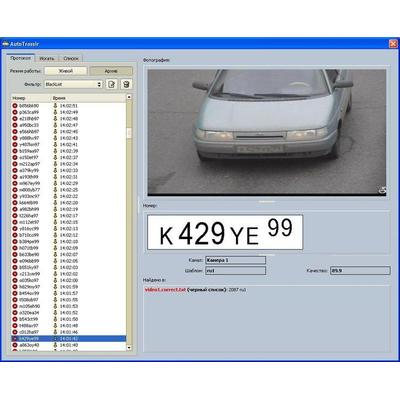
Task: Click the camera icon beside time 14:01:46
Action: tap(55, 332)
